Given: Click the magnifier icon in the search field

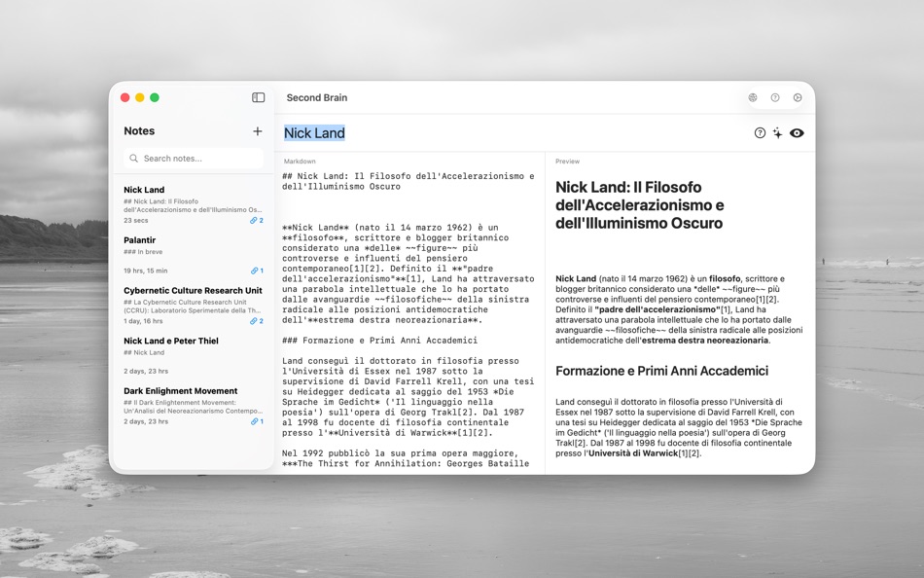Looking at the screenshot, I should point(132,158).
